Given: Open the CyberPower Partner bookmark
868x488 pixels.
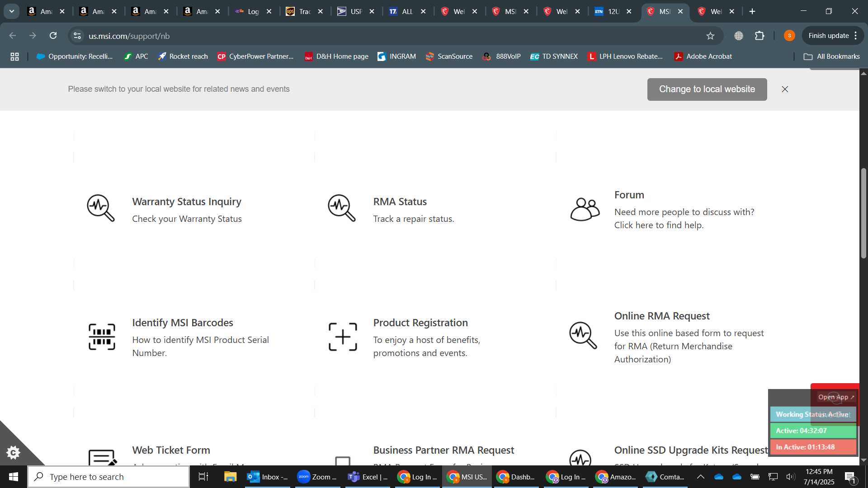Looking at the screenshot, I should coord(255,56).
